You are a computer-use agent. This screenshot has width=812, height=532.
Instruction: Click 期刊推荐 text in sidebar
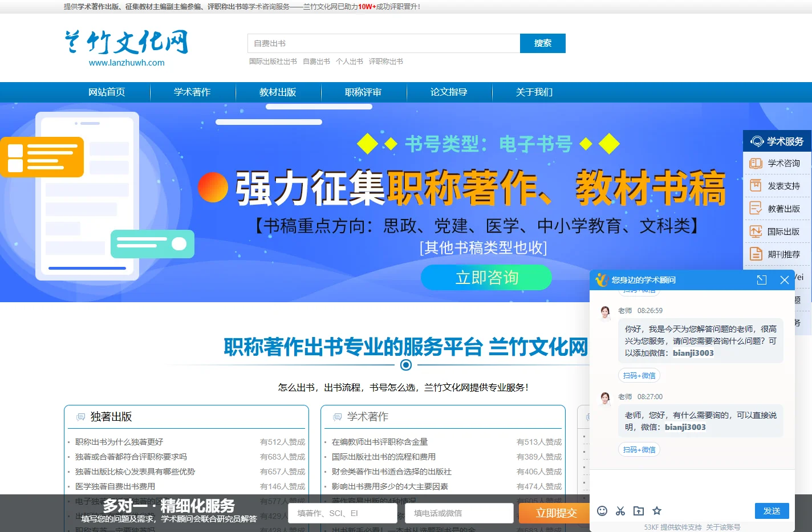coord(784,254)
